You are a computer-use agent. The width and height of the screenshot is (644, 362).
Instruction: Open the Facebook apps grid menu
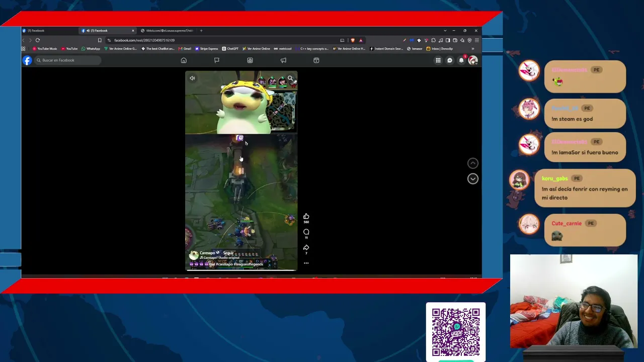[438, 60]
